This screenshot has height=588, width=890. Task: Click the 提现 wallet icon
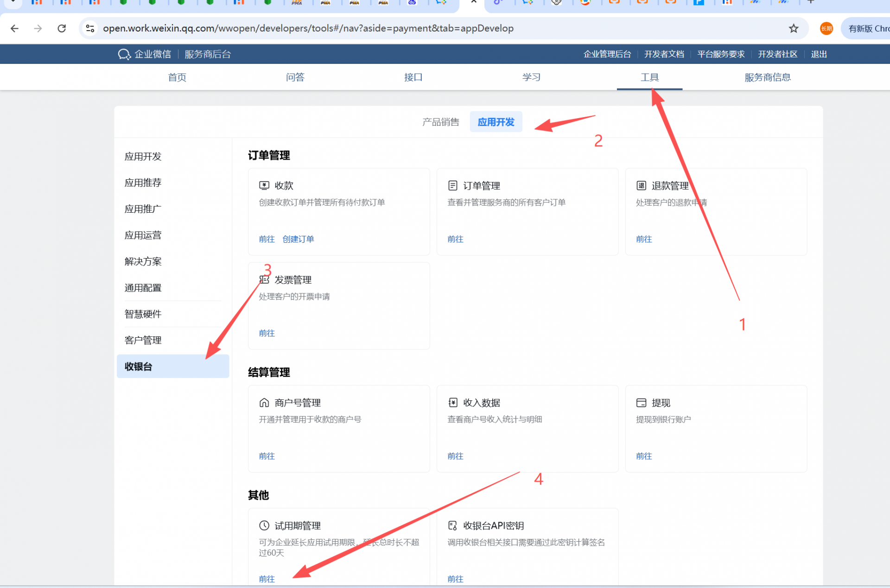641,403
